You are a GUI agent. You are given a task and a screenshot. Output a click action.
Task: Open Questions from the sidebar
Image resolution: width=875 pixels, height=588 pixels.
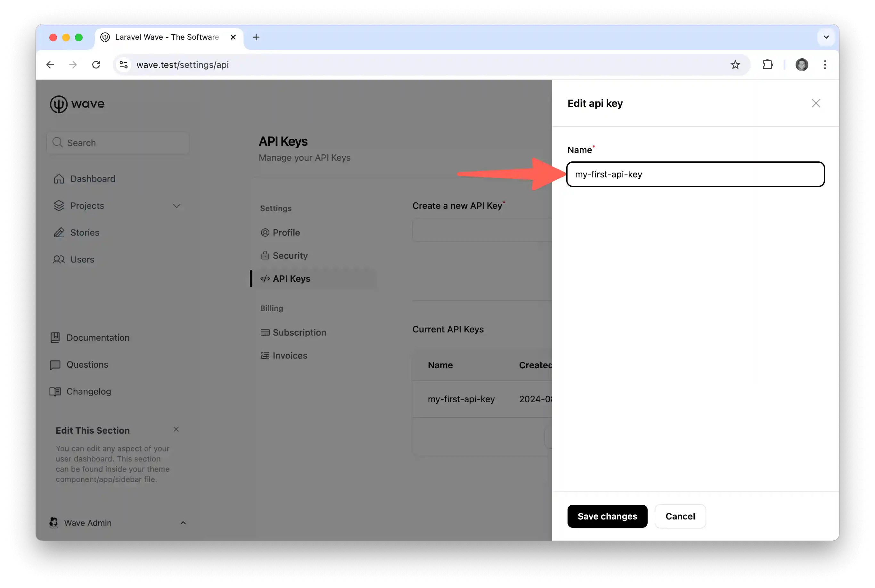point(87,364)
